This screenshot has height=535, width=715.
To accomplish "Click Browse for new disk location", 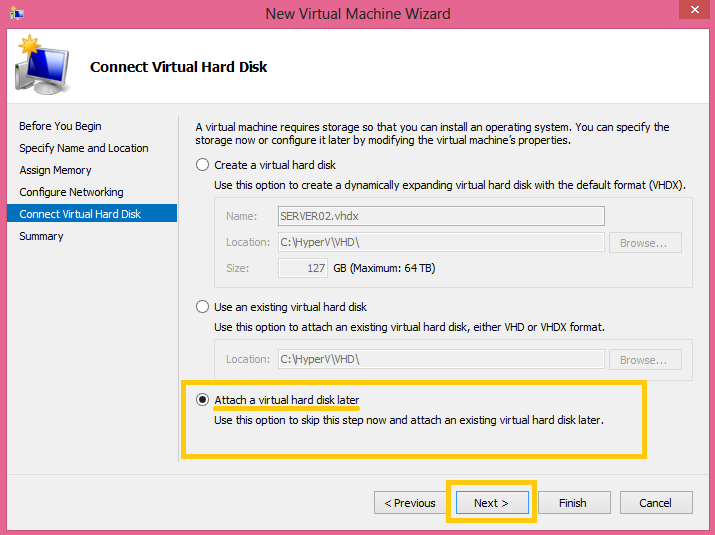I will (x=645, y=243).
